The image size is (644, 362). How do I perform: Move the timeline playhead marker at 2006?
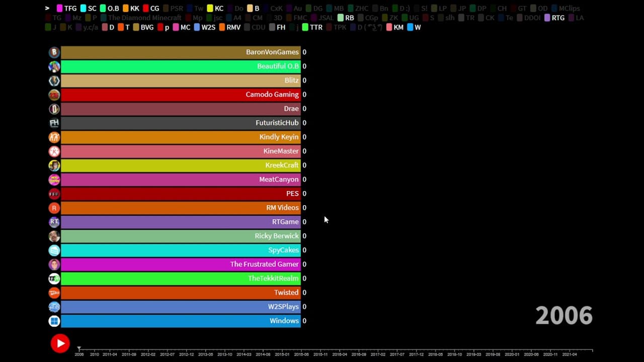(79, 348)
